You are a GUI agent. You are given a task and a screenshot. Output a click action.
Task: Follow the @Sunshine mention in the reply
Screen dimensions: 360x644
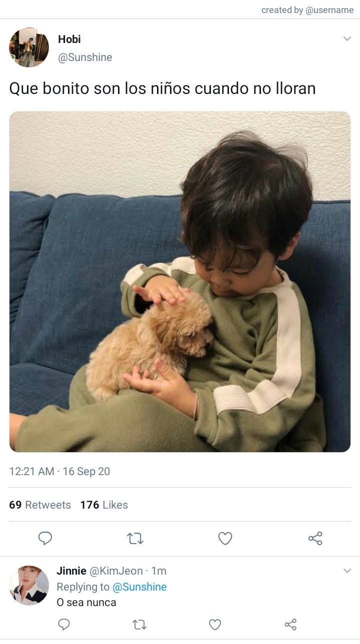tap(139, 587)
